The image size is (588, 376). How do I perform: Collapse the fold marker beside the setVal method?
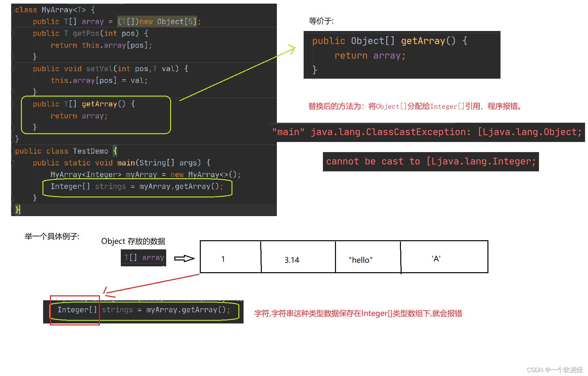coord(13,69)
